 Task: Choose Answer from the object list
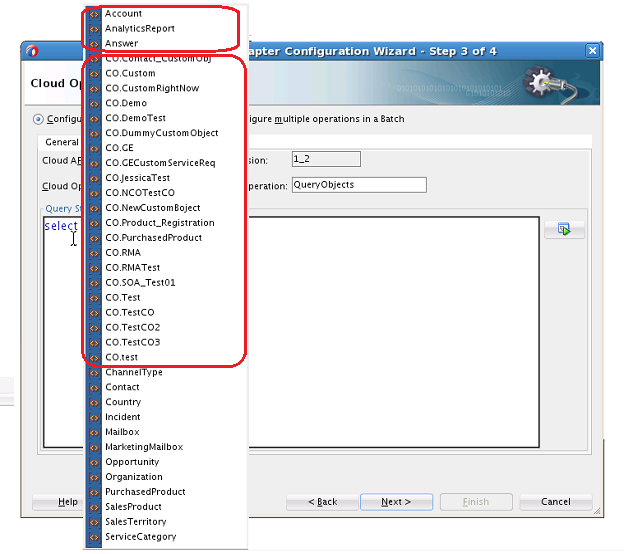[x=122, y=43]
